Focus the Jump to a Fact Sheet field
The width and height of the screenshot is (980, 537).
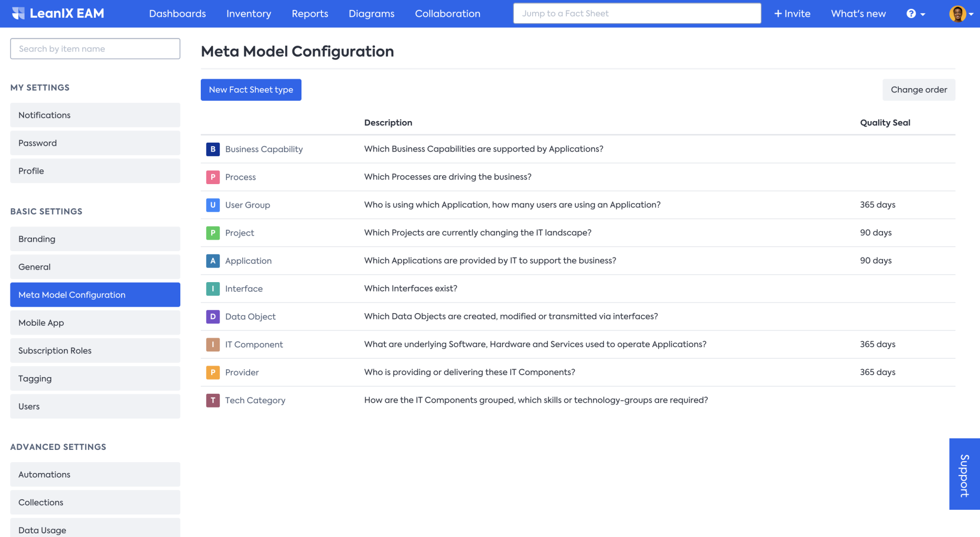pyautogui.click(x=637, y=14)
